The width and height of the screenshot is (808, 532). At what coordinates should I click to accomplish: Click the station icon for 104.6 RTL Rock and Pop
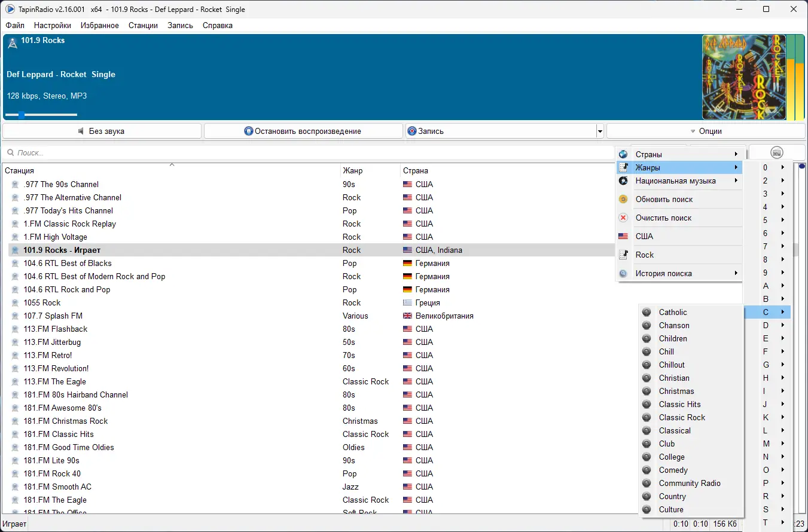pos(16,289)
